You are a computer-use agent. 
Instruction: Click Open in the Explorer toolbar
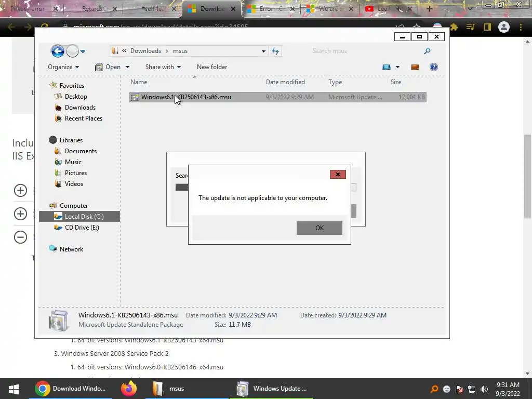point(108,67)
